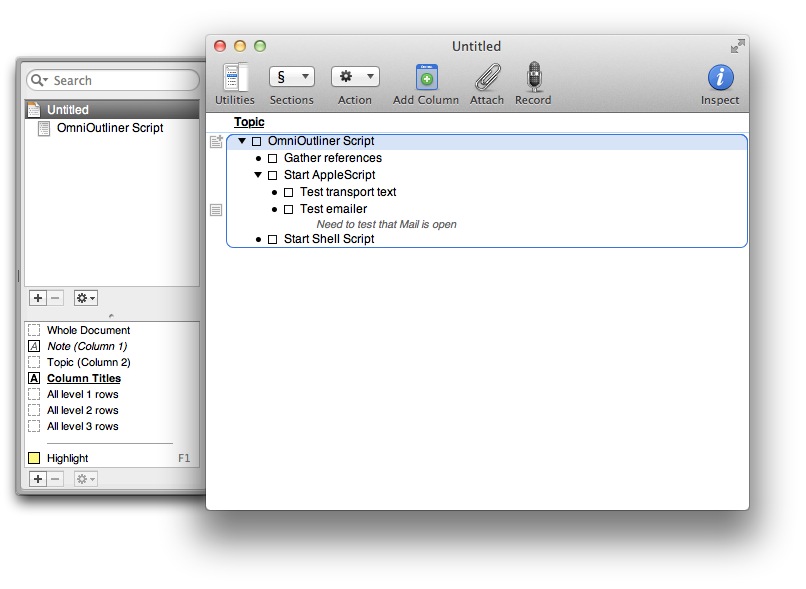Select All level 3 rows style label
This screenshot has height=589, width=806.
point(83,426)
